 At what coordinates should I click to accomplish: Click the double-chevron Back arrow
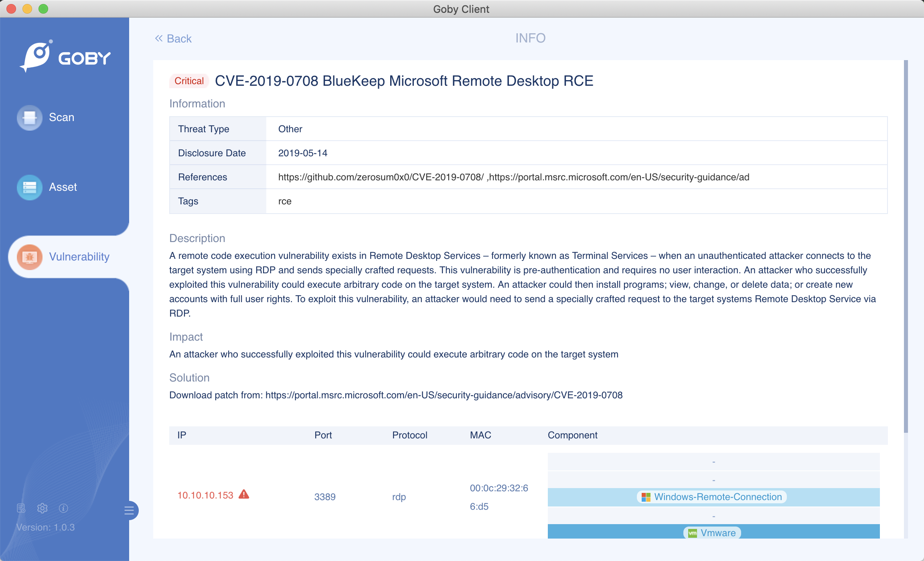click(x=159, y=38)
